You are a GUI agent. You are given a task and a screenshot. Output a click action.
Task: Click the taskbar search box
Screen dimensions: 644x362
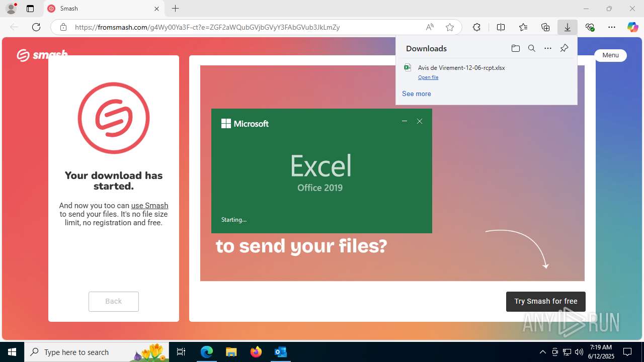[x=97, y=352]
